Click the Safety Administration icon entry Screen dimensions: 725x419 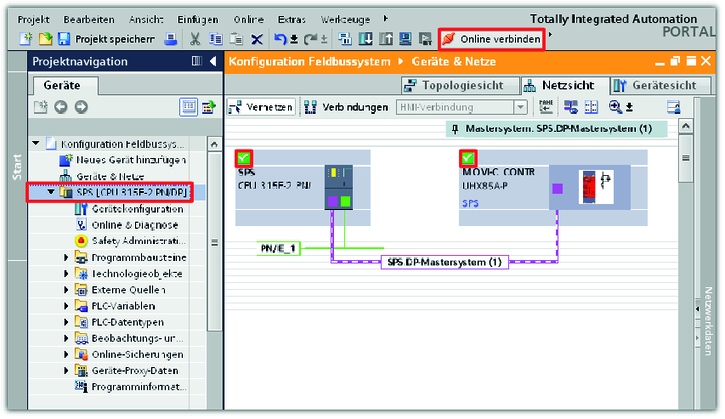[x=137, y=241]
